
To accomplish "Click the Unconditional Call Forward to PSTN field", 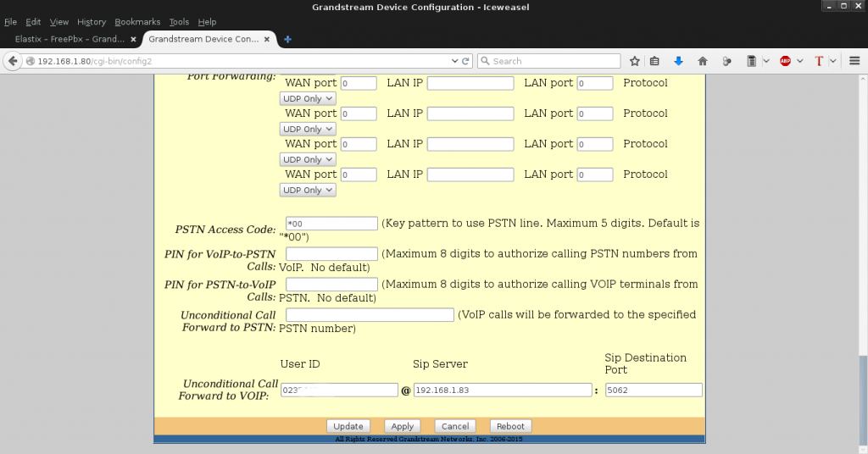I will (x=370, y=315).
